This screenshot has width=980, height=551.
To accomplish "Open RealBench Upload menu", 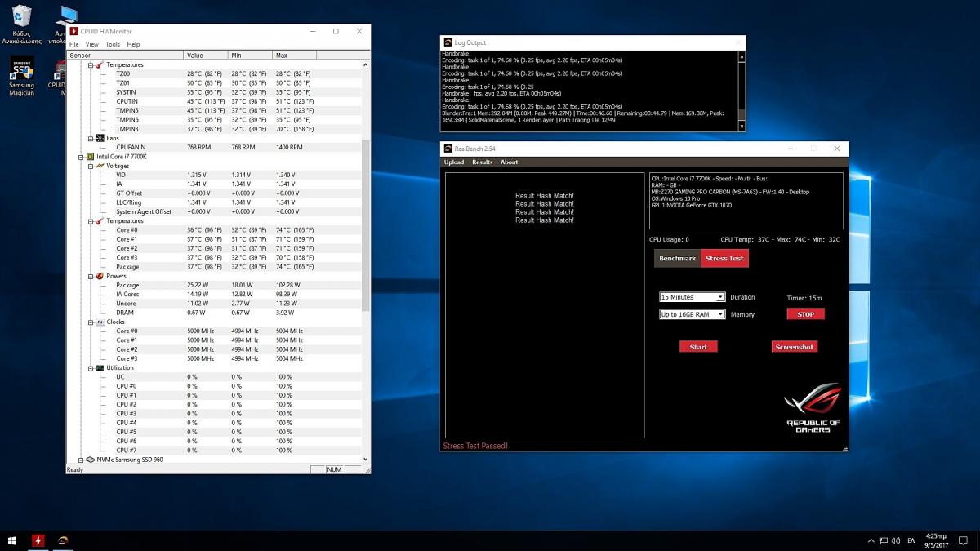I will pyautogui.click(x=454, y=162).
